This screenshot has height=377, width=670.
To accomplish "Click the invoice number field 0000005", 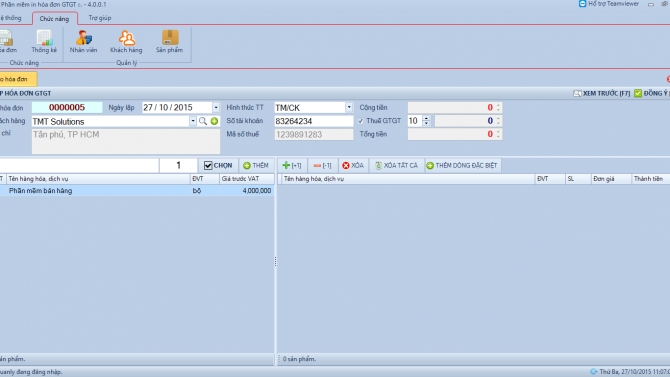I will [67, 107].
